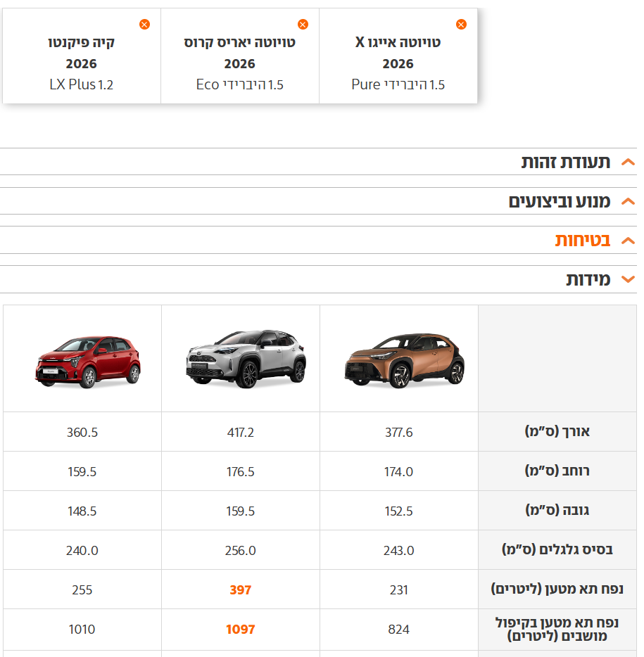Collapse the מידות section chevron
This screenshot has height=657, width=644.
click(628, 280)
